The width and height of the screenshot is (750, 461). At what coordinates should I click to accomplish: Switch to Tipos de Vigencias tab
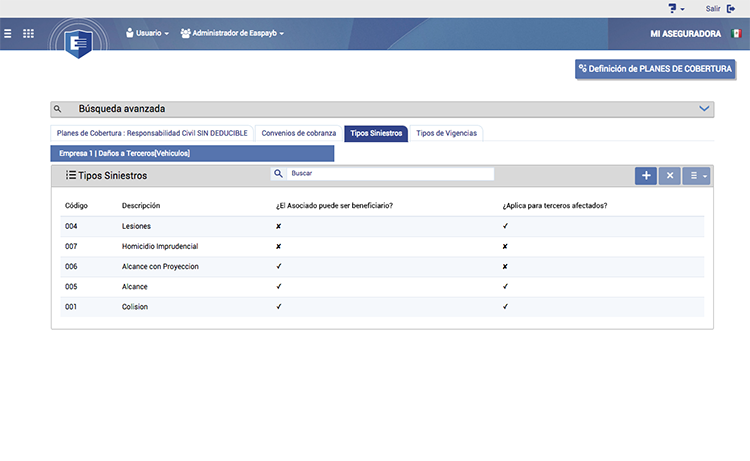click(446, 132)
